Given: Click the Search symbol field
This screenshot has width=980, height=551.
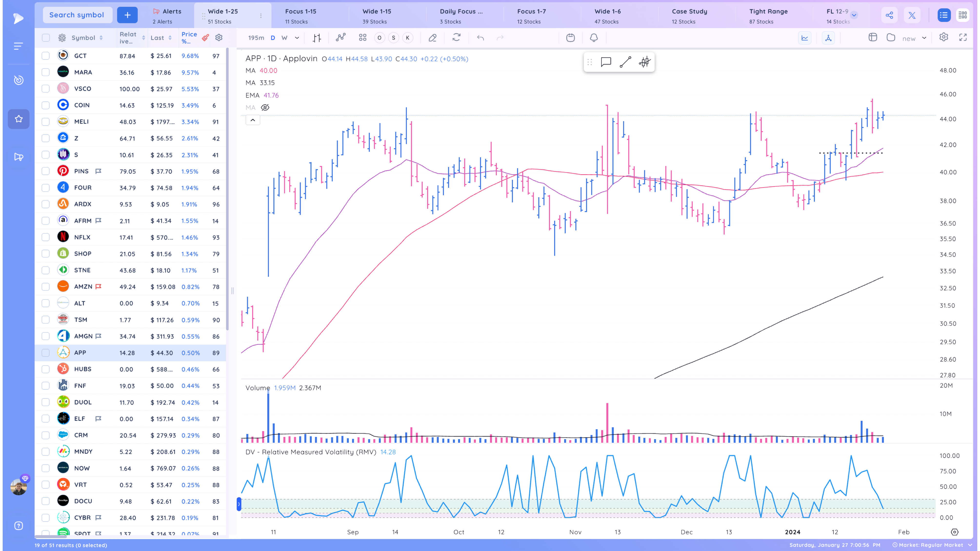Looking at the screenshot, I should point(78,15).
